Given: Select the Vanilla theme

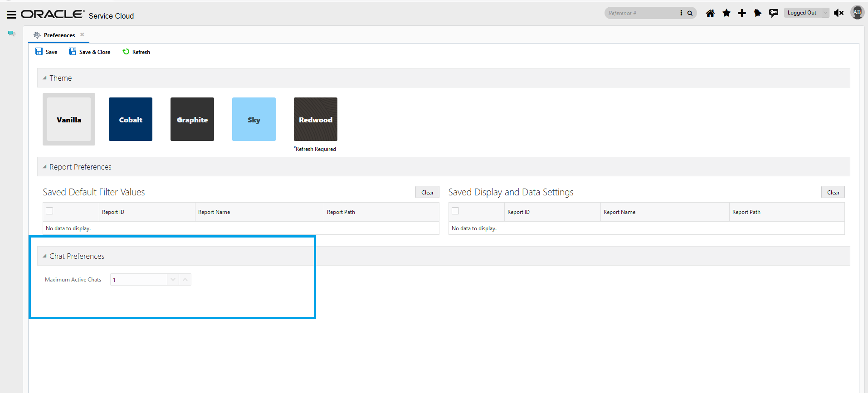Looking at the screenshot, I should coord(69,119).
